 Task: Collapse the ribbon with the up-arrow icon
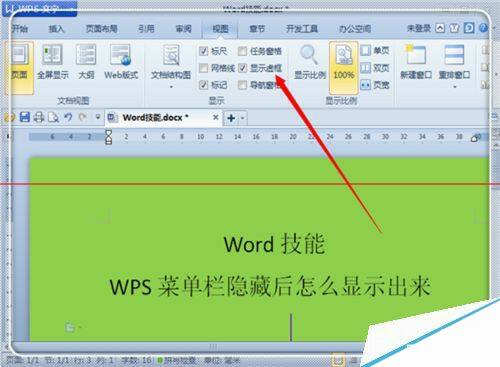tap(440, 28)
